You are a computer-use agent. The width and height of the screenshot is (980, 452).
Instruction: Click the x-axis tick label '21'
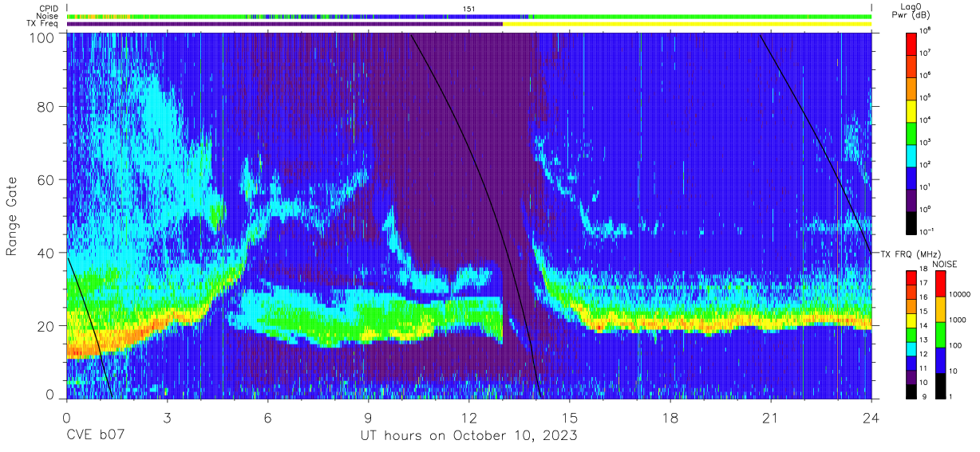pyautogui.click(x=771, y=418)
